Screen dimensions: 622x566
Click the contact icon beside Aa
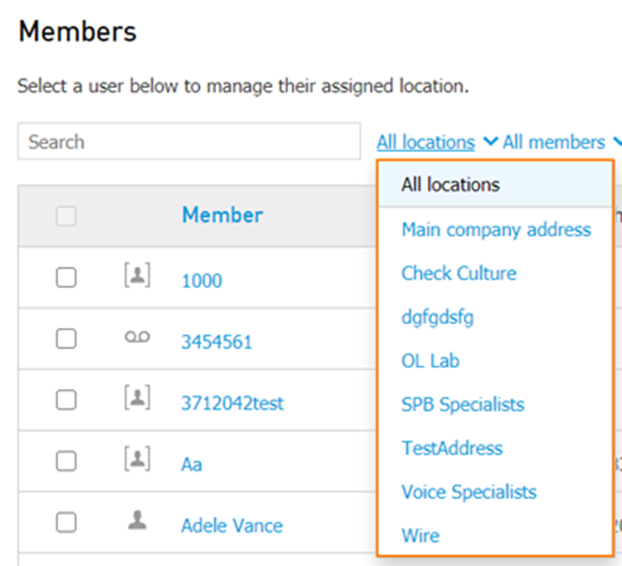click(137, 459)
